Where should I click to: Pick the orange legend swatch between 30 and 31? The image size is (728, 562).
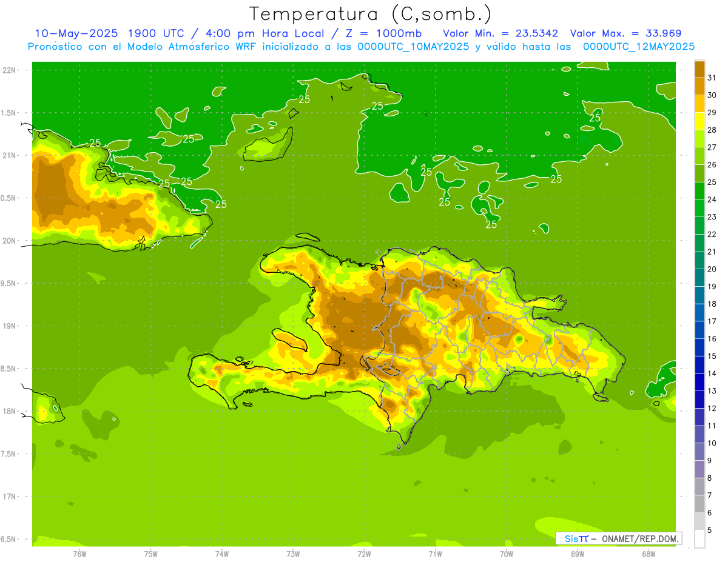coord(699,86)
